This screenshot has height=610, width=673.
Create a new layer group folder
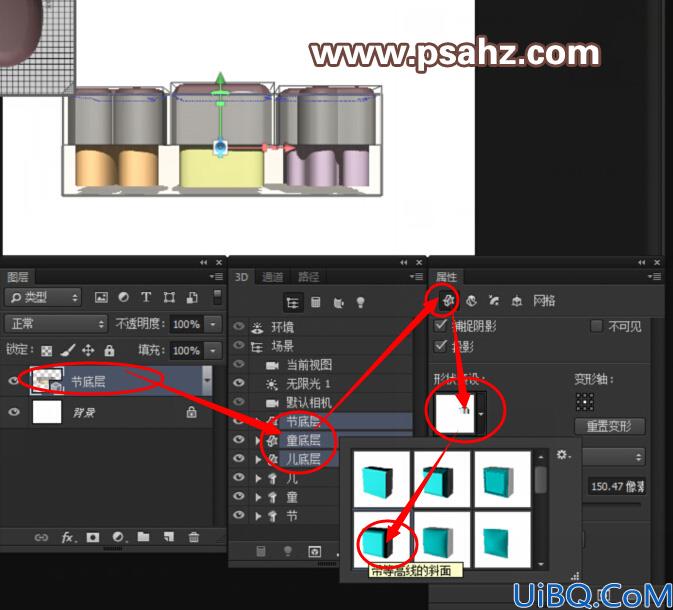point(143,537)
